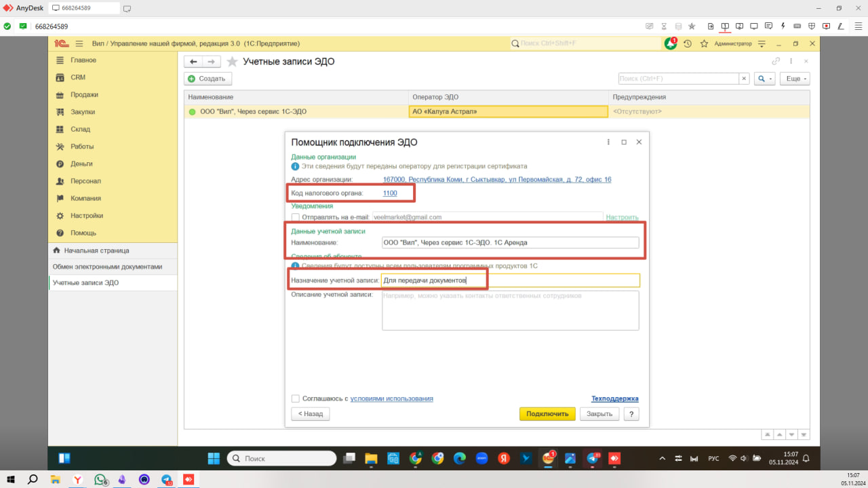Click the 1C global search Ctrl+Shift+F field
The width and height of the screenshot is (868, 488).
[x=585, y=43]
